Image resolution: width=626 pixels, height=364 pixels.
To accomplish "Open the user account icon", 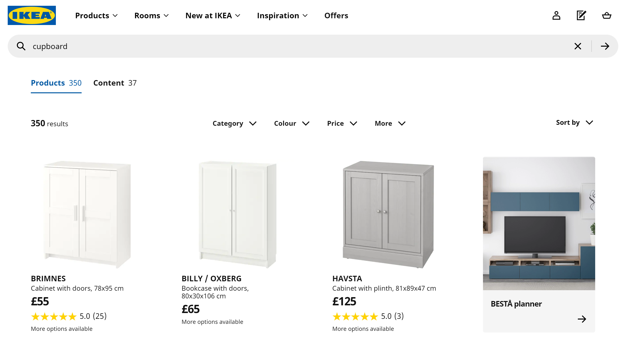I will (556, 15).
